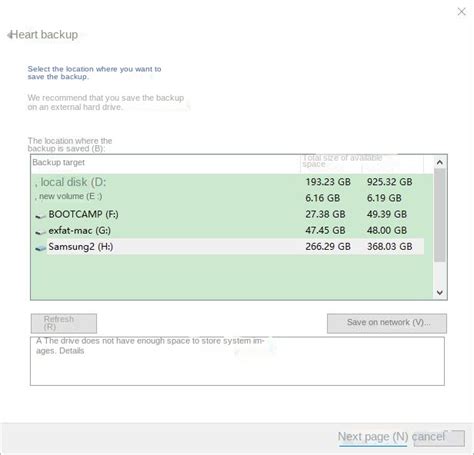This screenshot has height=455, width=474.
Task: Click the BOOTCAMP (F:) drive icon
Action: point(41,216)
